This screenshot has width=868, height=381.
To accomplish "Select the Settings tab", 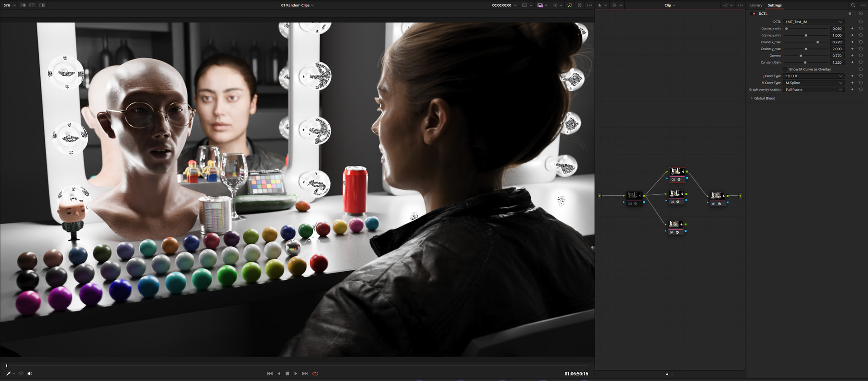I will pyautogui.click(x=774, y=5).
